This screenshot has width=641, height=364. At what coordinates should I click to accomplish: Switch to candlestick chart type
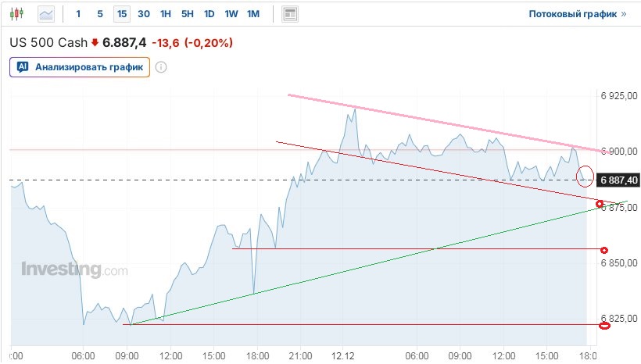tap(19, 14)
